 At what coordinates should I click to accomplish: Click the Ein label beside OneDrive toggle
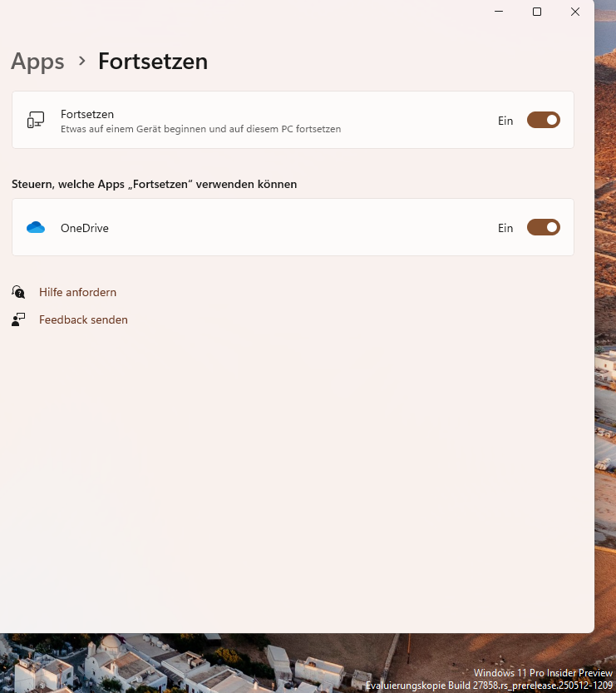click(505, 228)
